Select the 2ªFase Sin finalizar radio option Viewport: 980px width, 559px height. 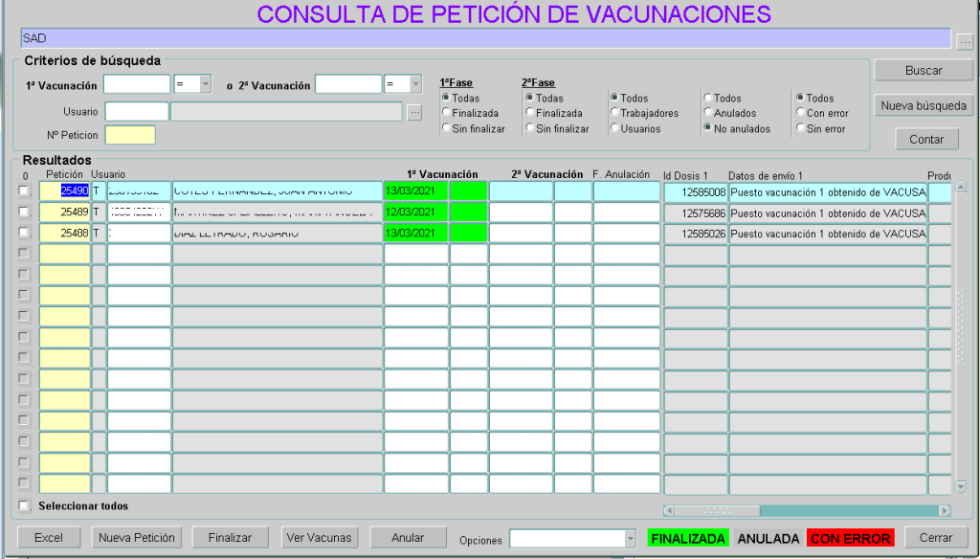click(x=529, y=128)
